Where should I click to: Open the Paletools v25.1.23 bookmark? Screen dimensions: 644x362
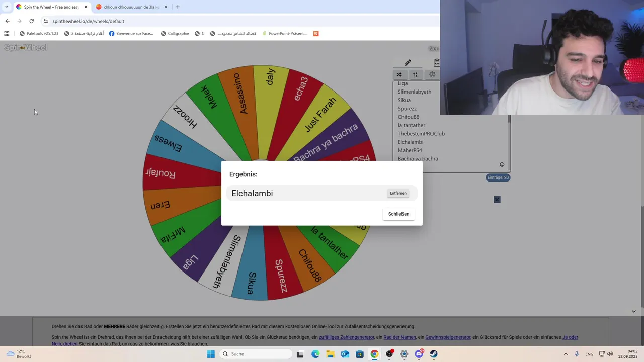point(39,34)
